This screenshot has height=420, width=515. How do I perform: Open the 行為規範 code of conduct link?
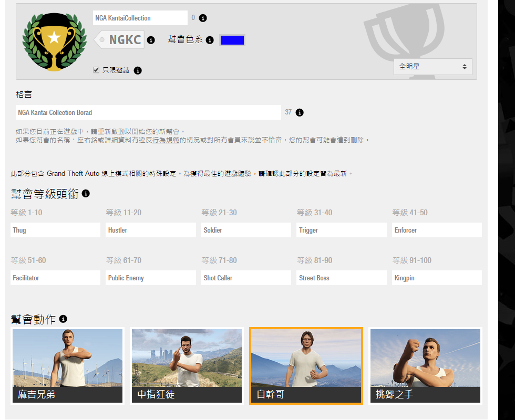click(166, 140)
